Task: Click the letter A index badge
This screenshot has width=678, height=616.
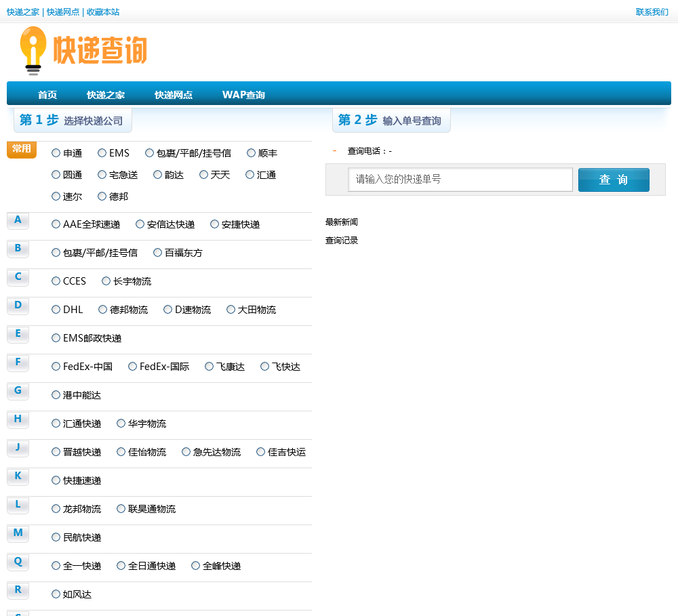Action: 18,220
